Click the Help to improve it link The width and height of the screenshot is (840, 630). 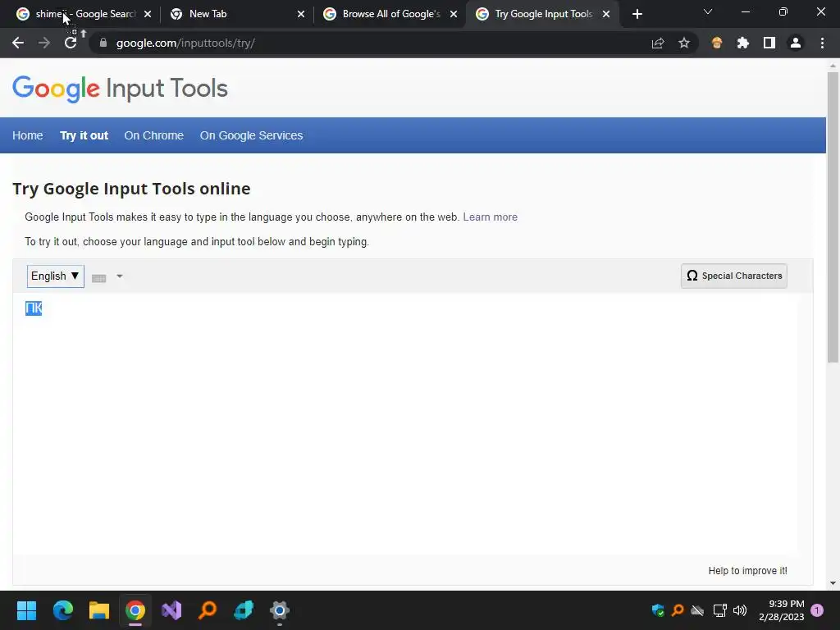click(748, 571)
